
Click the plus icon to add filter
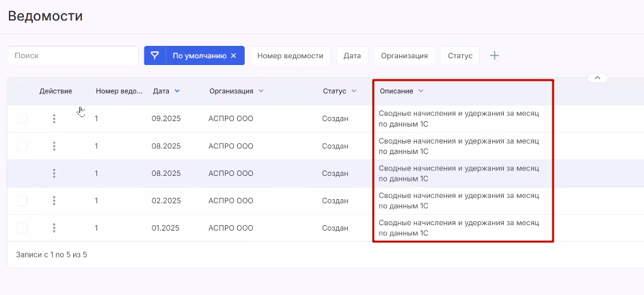coord(494,55)
